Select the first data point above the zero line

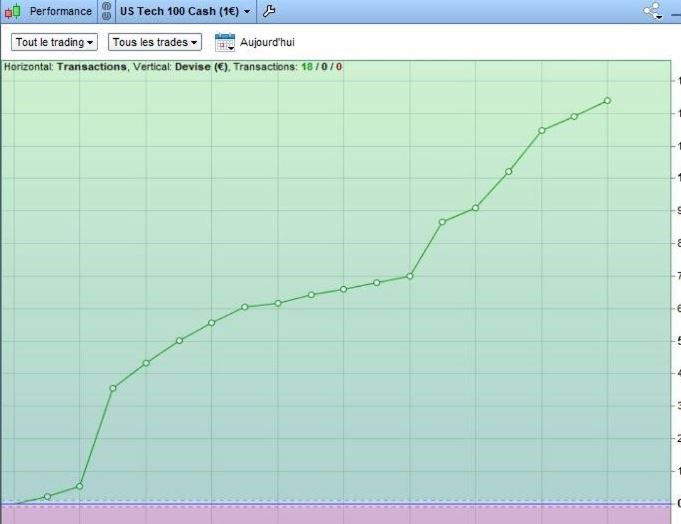pyautogui.click(x=47, y=496)
